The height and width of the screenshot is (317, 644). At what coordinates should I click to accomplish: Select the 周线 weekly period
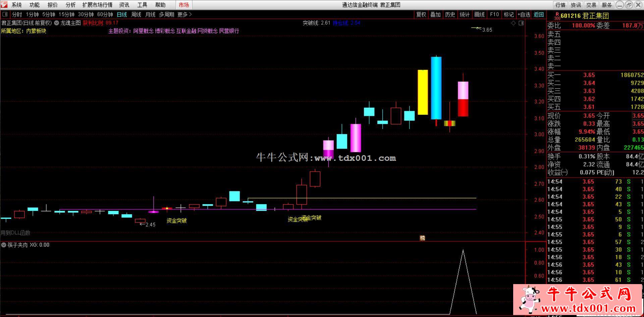click(x=136, y=14)
